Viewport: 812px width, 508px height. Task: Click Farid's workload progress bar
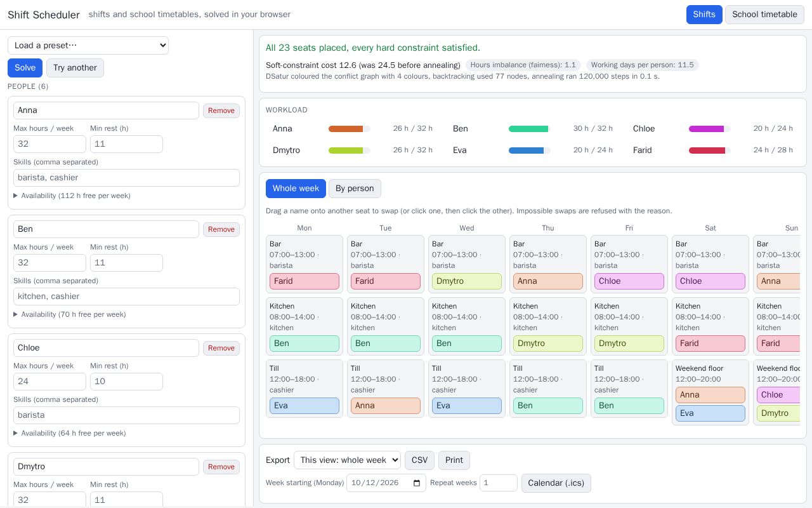(x=710, y=150)
